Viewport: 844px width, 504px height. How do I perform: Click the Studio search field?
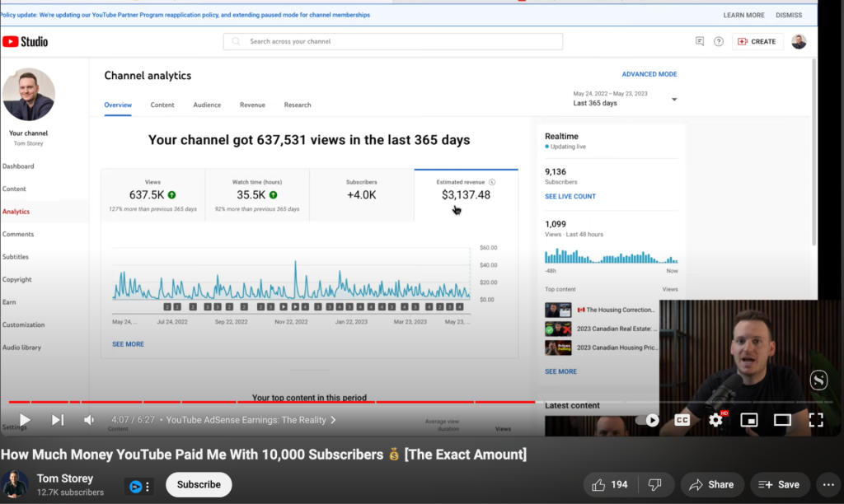click(392, 40)
